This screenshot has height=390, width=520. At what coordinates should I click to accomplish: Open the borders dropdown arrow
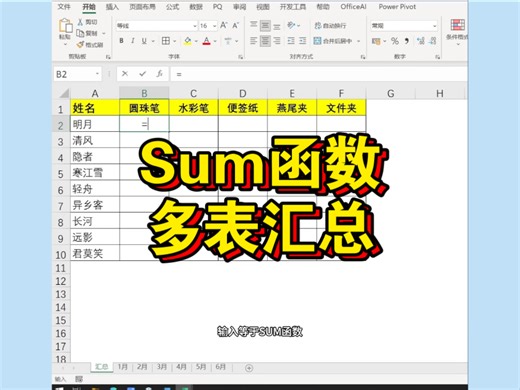pyautogui.click(x=174, y=41)
